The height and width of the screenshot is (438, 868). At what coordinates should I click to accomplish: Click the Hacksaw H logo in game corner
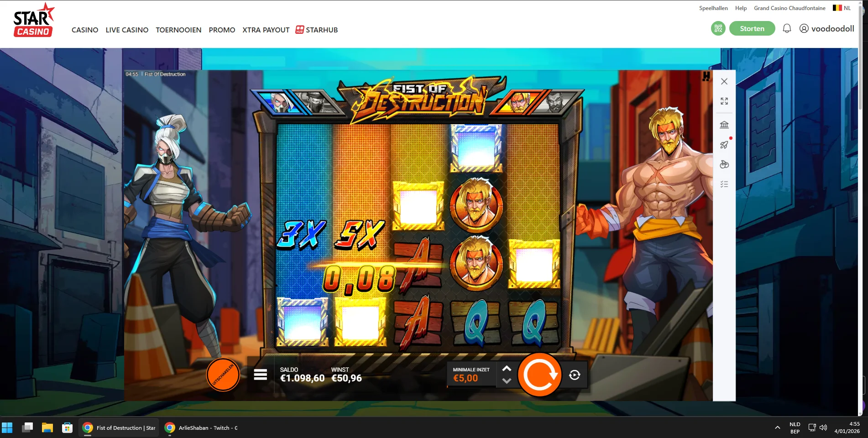[x=706, y=76]
